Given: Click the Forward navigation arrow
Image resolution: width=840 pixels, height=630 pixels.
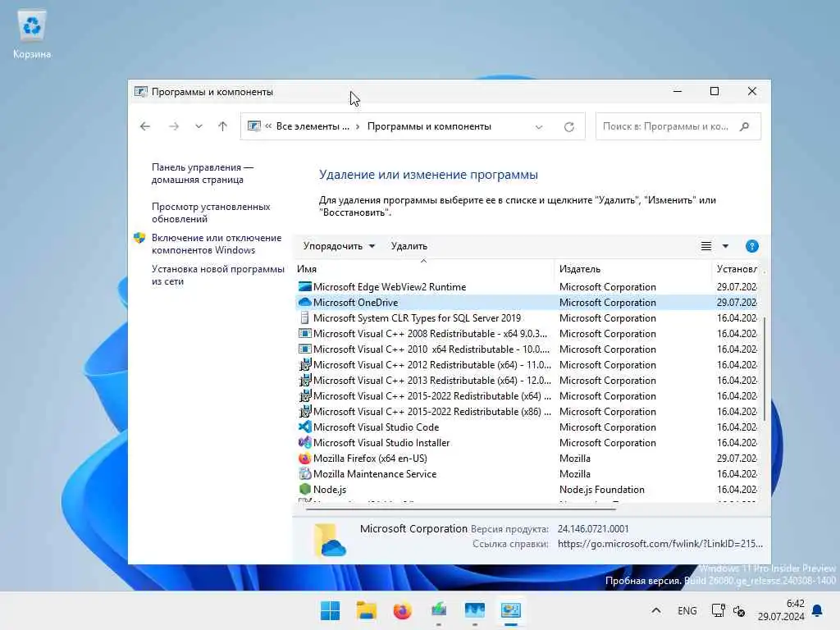Looking at the screenshot, I should pyautogui.click(x=174, y=126).
